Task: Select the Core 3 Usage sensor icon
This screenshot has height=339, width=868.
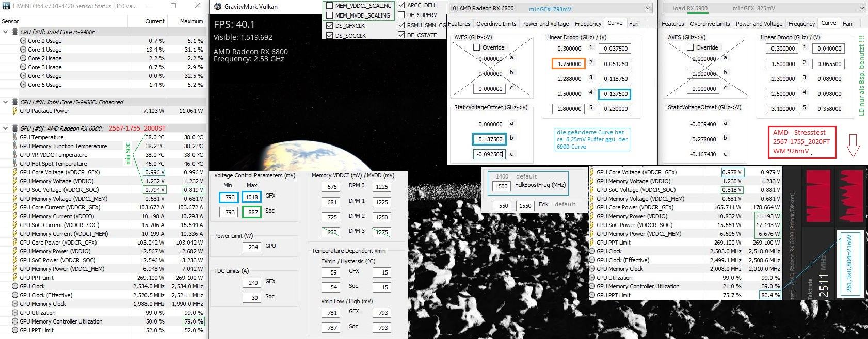Action: click(23, 67)
